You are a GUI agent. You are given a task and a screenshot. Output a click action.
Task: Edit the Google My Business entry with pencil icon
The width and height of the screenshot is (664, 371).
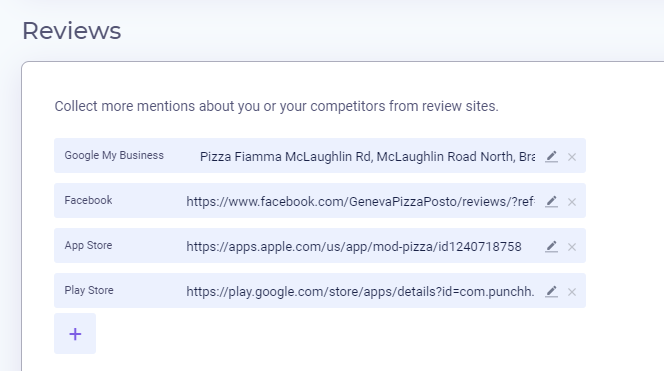point(551,157)
